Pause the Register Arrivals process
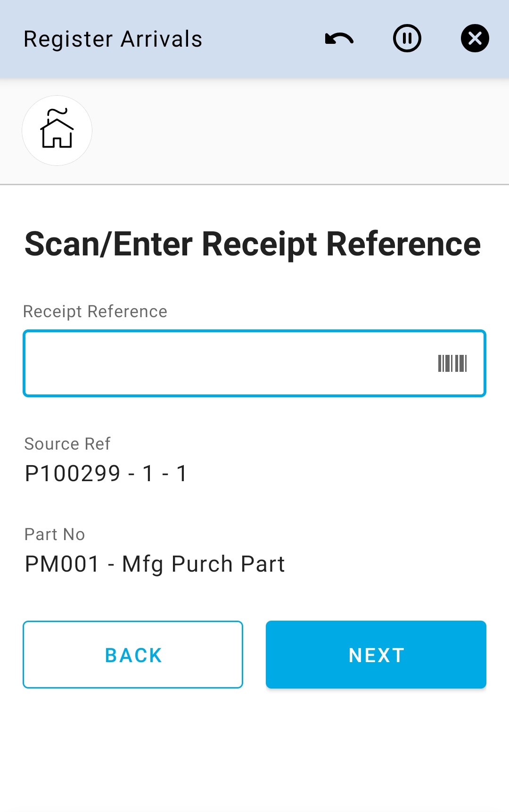The image size is (509, 812). (x=407, y=39)
